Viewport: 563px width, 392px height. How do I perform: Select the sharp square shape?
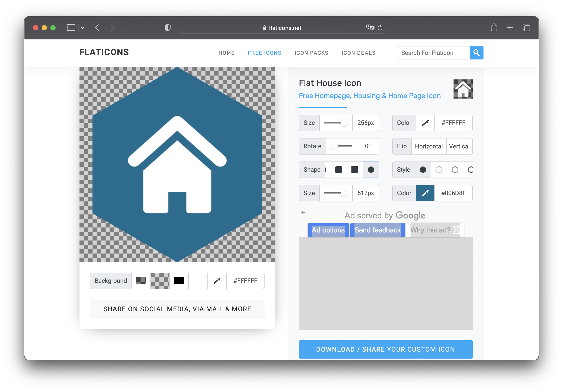pyautogui.click(x=355, y=170)
